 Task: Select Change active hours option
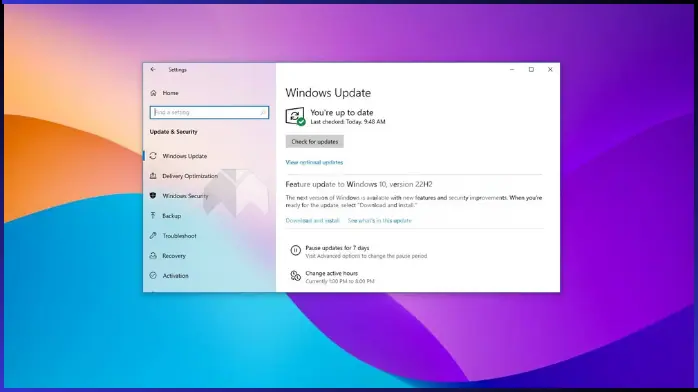[332, 273]
